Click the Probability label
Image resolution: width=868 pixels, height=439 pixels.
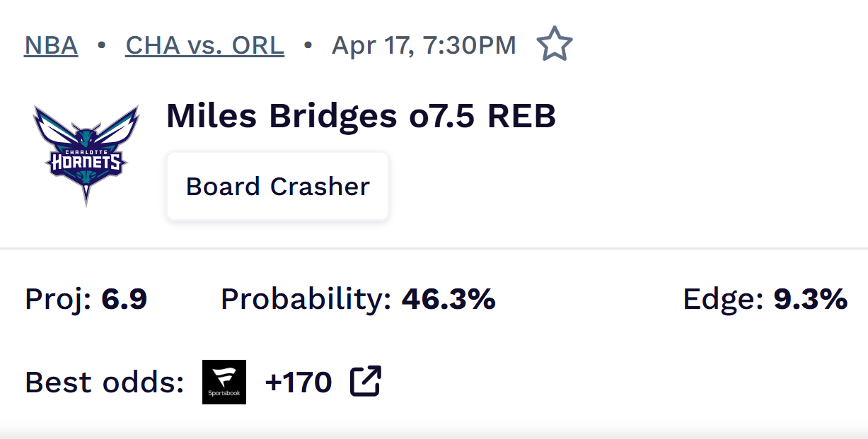pyautogui.click(x=306, y=299)
